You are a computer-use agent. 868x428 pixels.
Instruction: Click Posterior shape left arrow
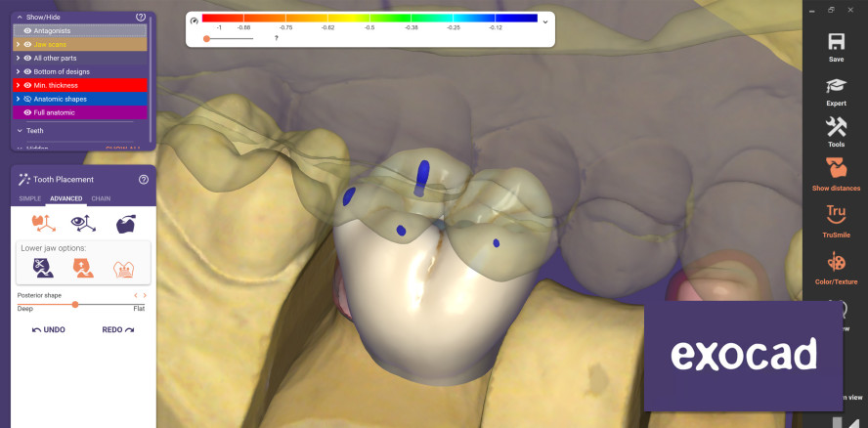[136, 296]
